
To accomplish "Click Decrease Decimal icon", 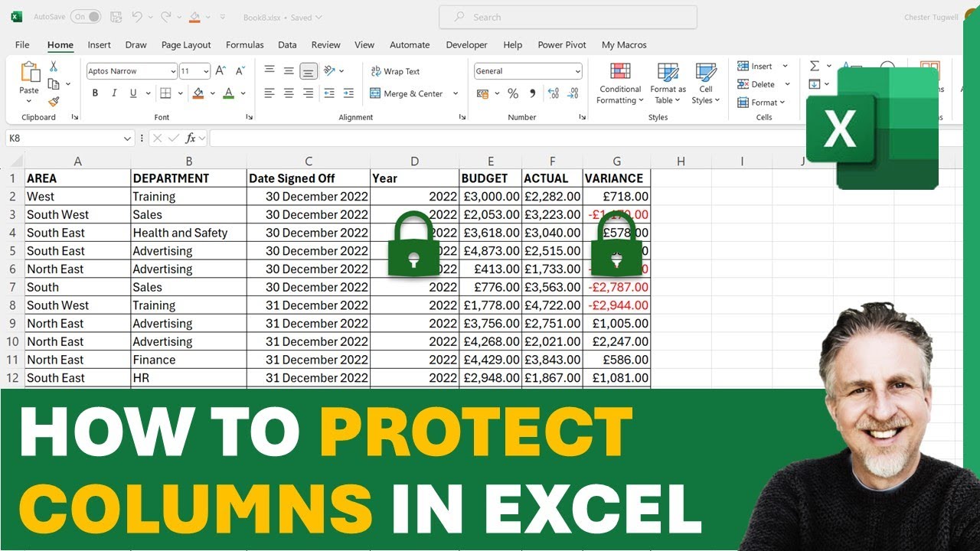I will point(571,93).
